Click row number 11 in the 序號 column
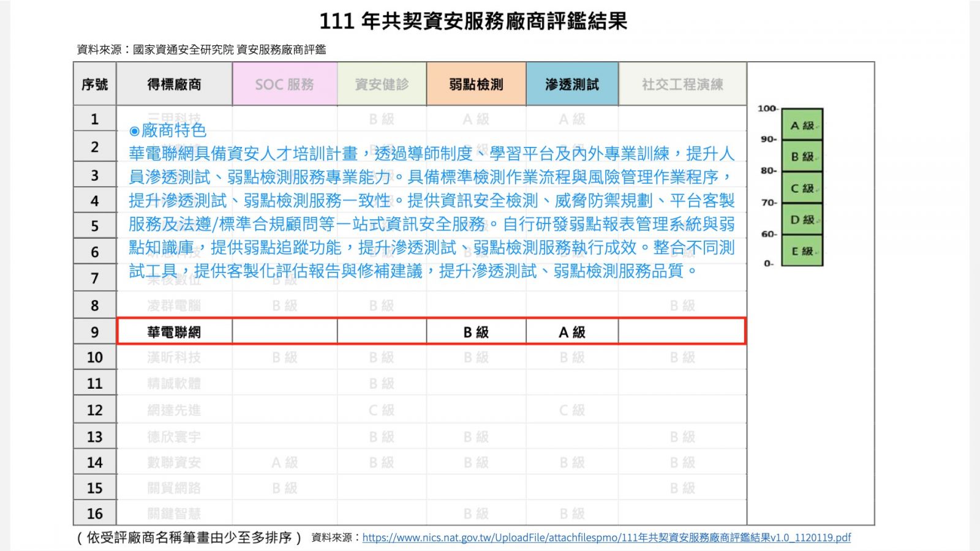Image resolution: width=980 pixels, height=551 pixels. (95, 383)
